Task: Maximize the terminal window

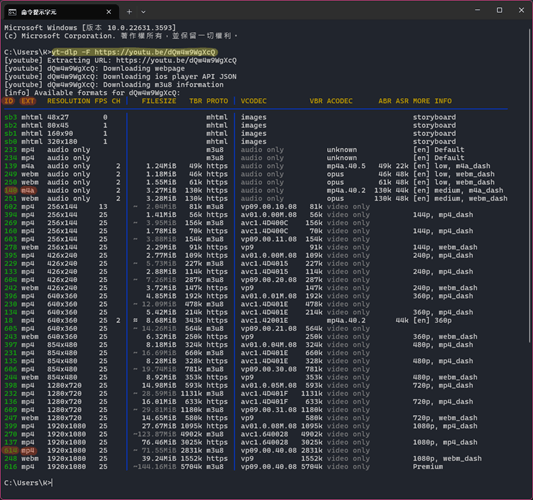Action: 499,10
